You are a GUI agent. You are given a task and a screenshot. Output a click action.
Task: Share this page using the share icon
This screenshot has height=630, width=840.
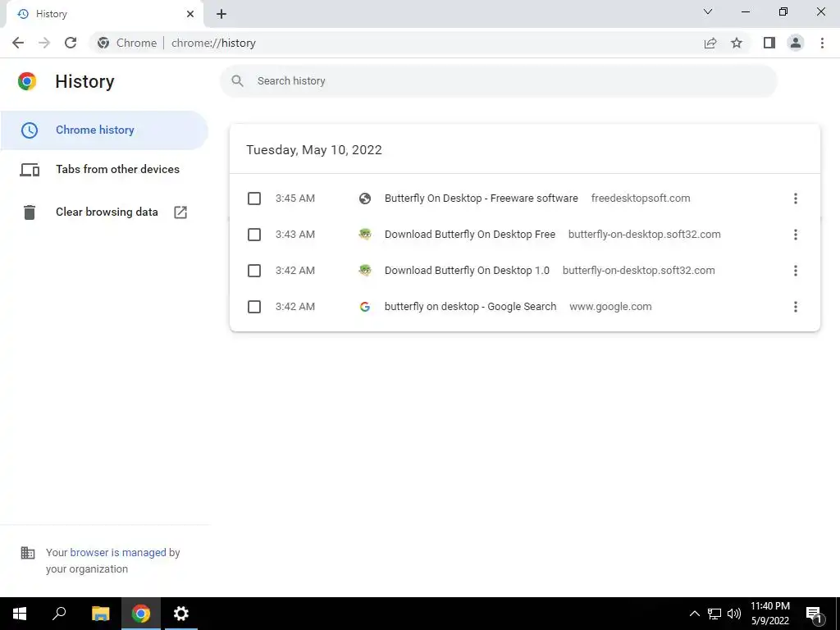(x=710, y=43)
